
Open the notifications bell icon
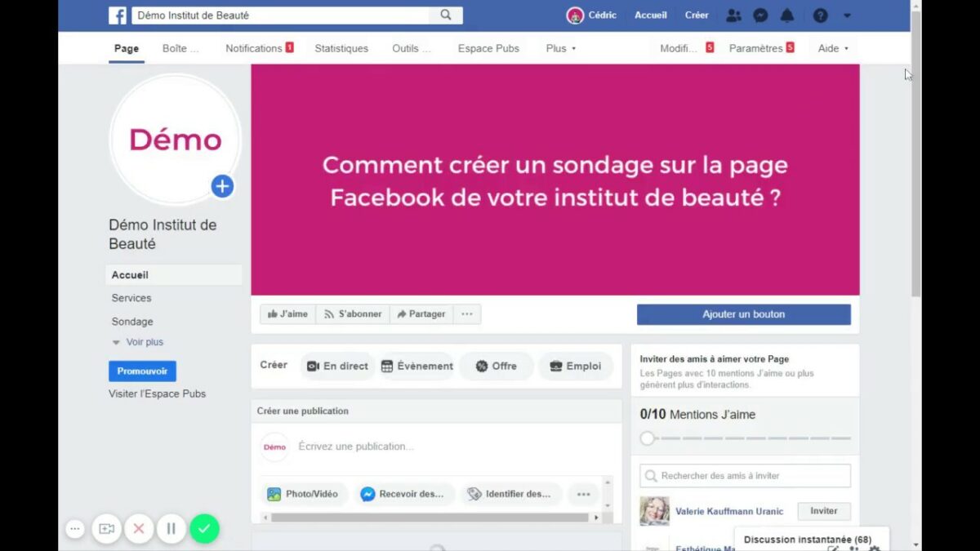[x=787, y=16]
